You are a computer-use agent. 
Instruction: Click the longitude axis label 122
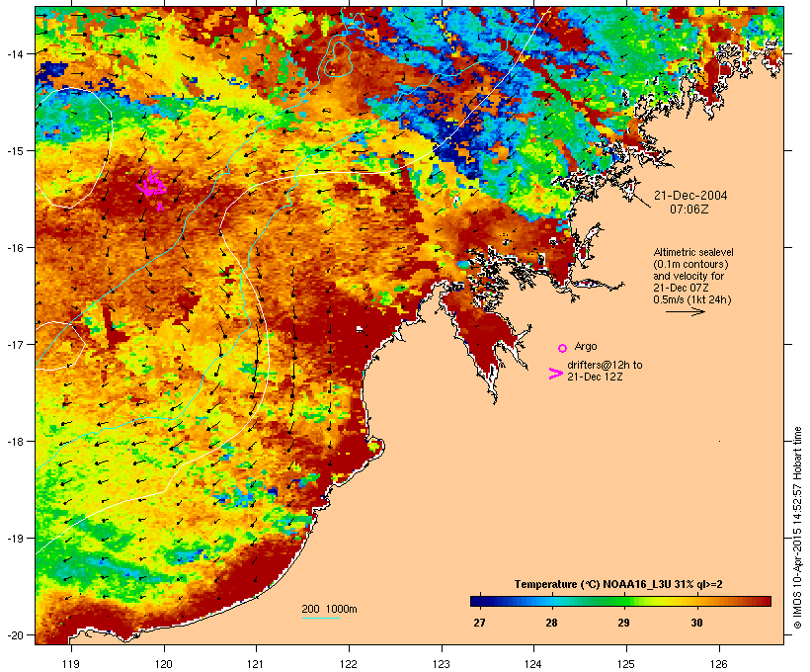349,664
